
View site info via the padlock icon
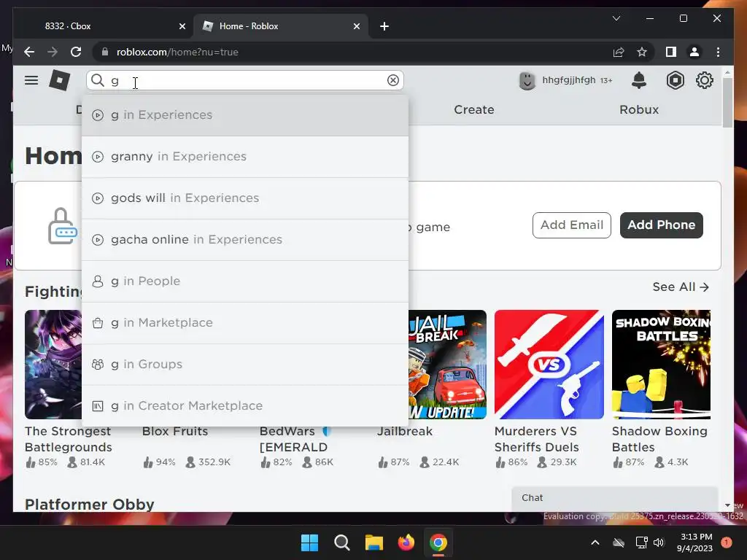[105, 52]
